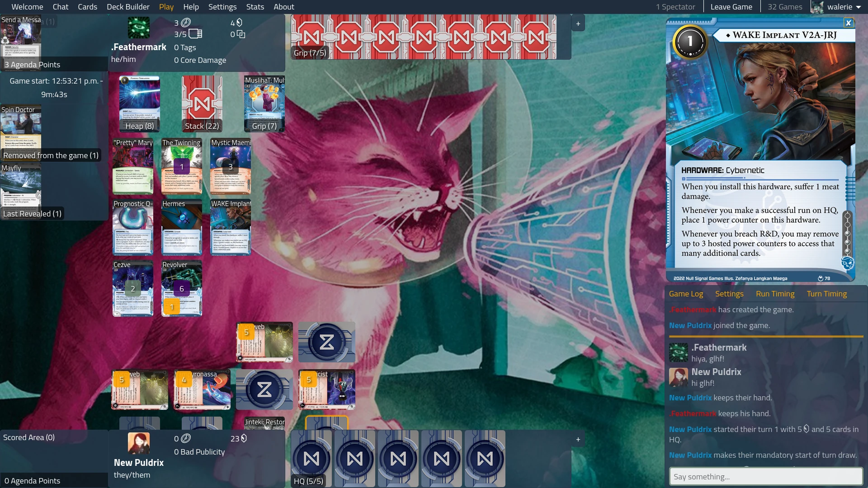Viewport: 868px width, 488px height.
Task: Switch to the Run Timing tab
Action: [775, 294]
